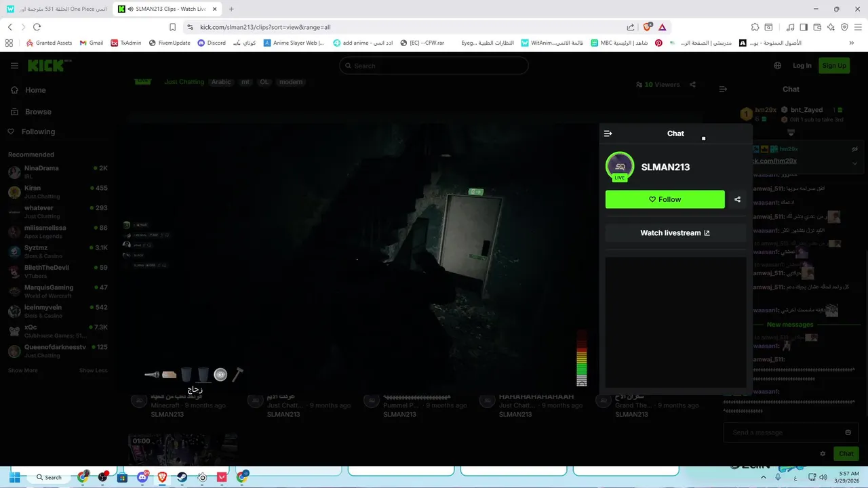This screenshot has height=488, width=868.
Task: Open Granted Assets bookmark
Action: 49,43
